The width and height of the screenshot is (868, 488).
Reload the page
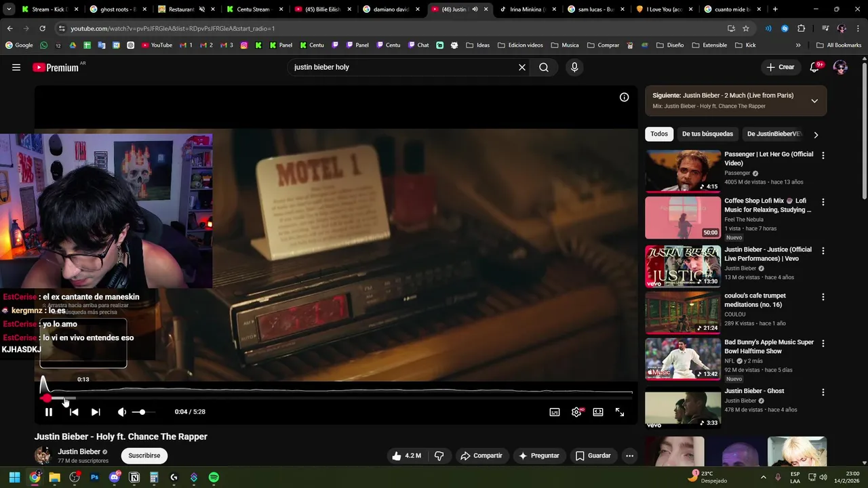tap(42, 28)
